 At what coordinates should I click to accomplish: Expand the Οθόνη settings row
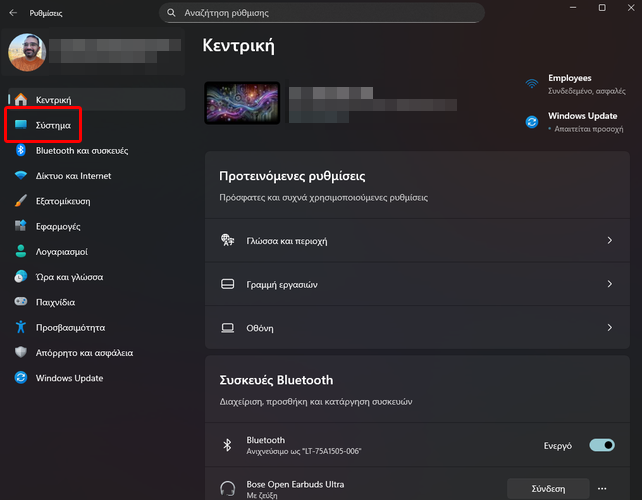pyautogui.click(x=415, y=328)
